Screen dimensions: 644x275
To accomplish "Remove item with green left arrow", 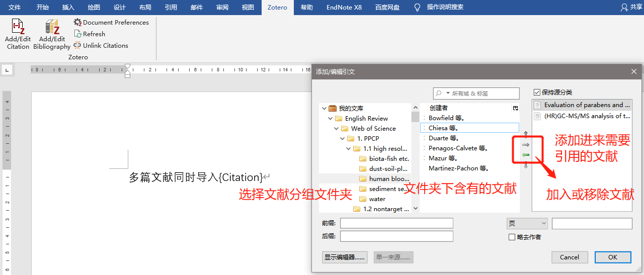I will (526, 155).
